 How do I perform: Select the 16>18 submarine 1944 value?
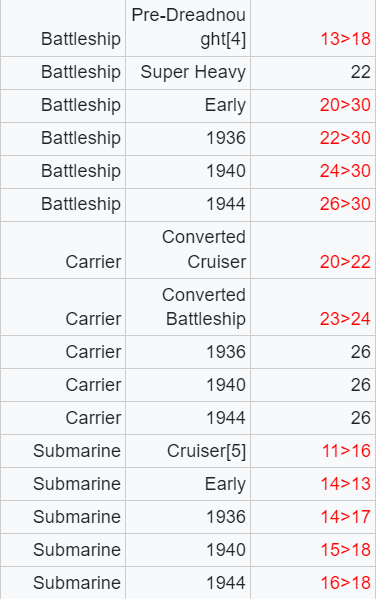pos(346,583)
